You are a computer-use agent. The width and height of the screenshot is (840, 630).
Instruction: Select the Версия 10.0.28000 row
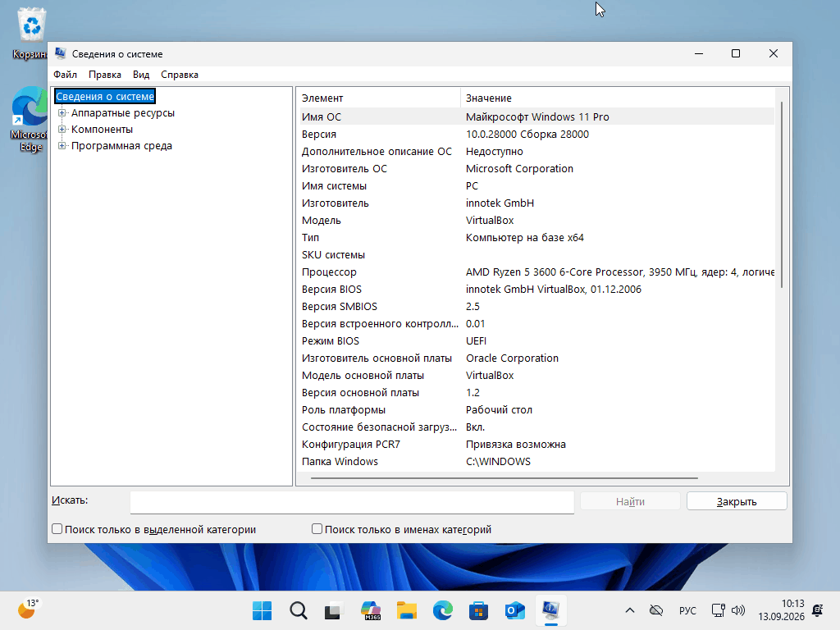coord(536,135)
